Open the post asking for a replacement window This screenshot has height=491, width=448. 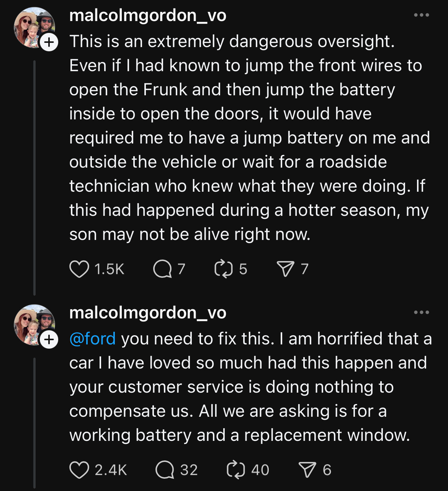250,387
